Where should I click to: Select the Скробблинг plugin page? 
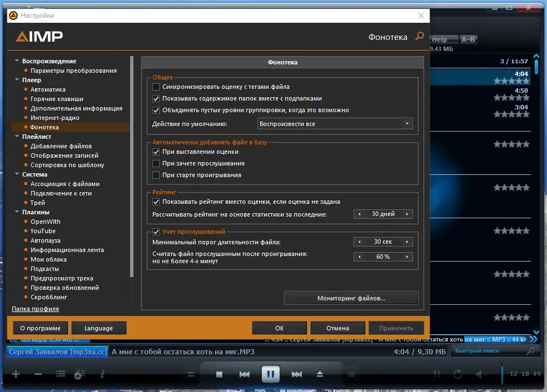[49, 297]
